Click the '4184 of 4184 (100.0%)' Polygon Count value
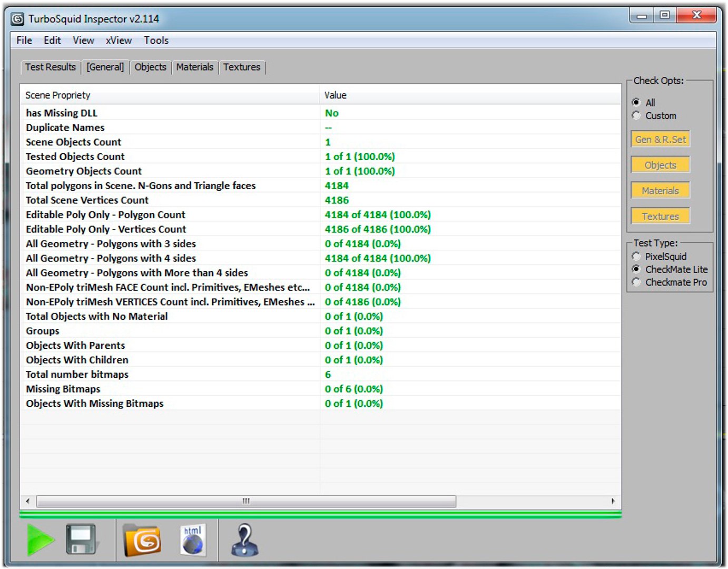The image size is (728, 569). 378,215
